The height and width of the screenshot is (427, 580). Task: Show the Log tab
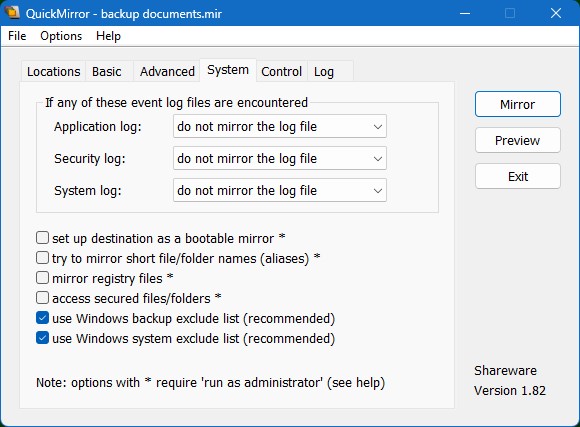(x=324, y=71)
